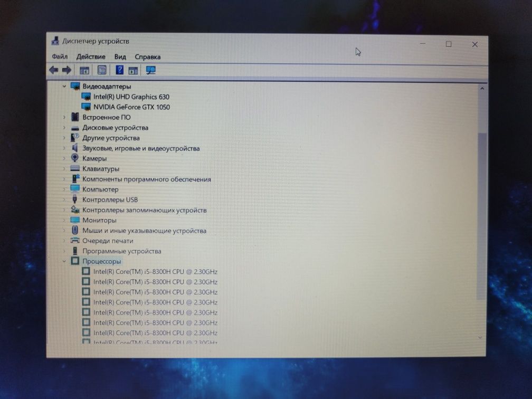
Task: Click the Камеры webcam icon
Action: pyautogui.click(x=75, y=158)
